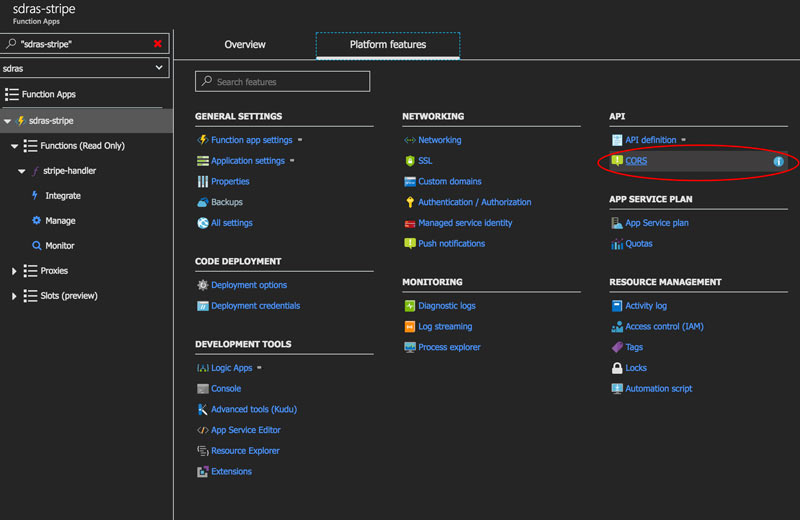Open the Quotas link

pos(639,244)
